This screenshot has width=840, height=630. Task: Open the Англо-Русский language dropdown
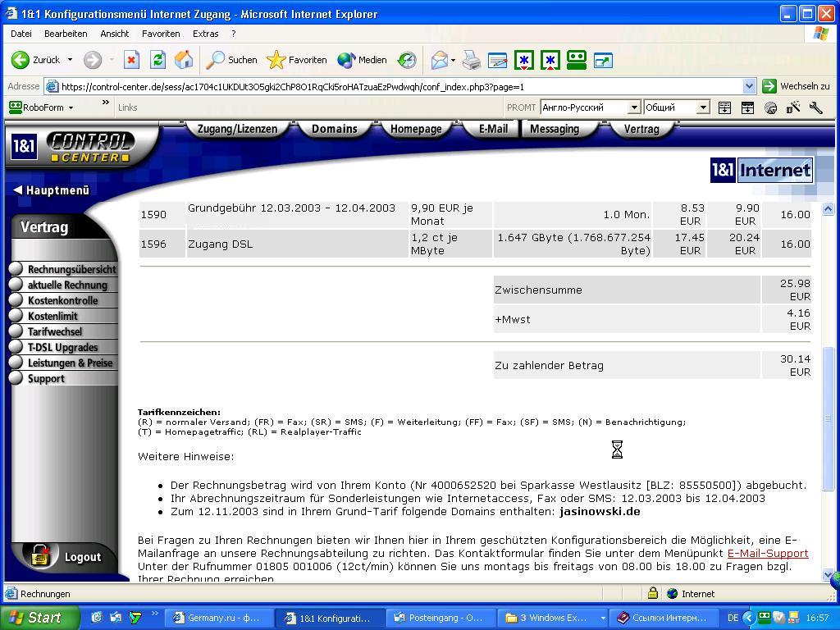tap(634, 107)
